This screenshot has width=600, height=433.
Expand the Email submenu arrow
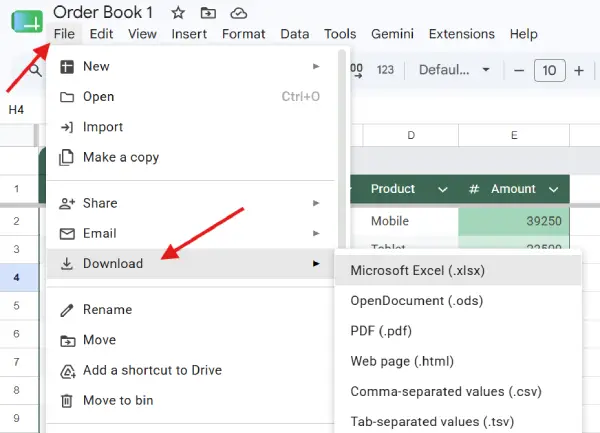(x=316, y=233)
